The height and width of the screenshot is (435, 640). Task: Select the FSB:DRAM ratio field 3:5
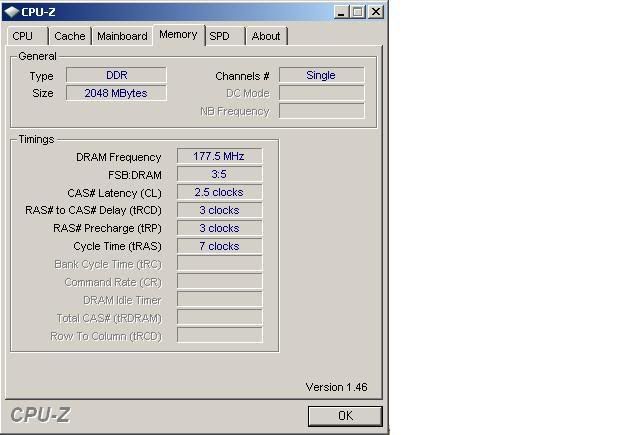219,174
